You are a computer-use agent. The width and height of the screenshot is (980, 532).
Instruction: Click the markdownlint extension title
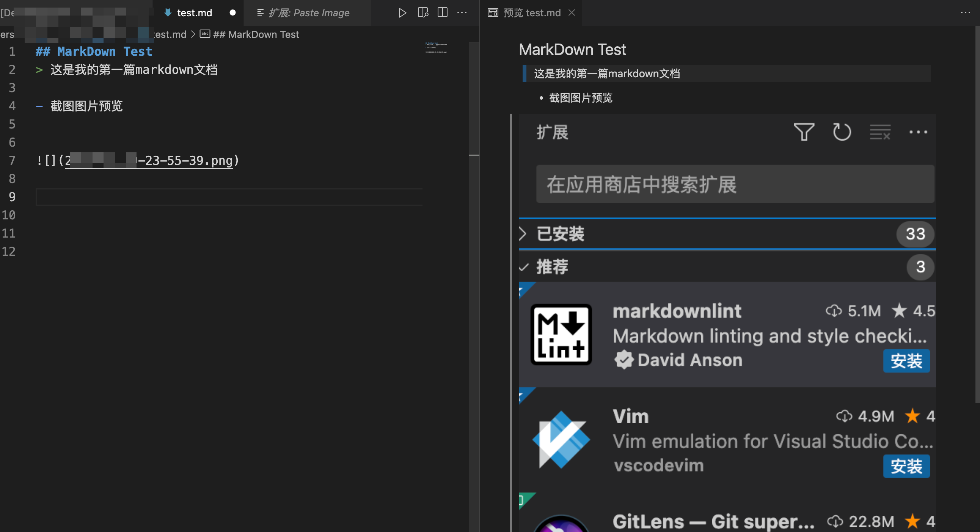[677, 311]
